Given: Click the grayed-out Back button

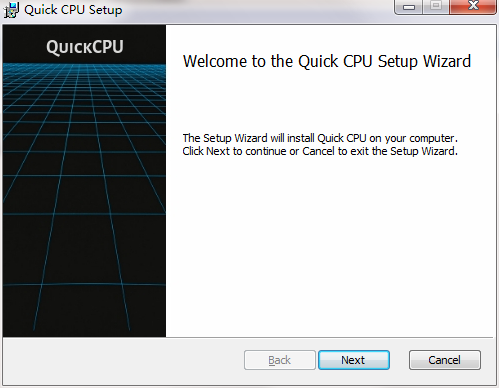Looking at the screenshot, I should click(280, 360).
